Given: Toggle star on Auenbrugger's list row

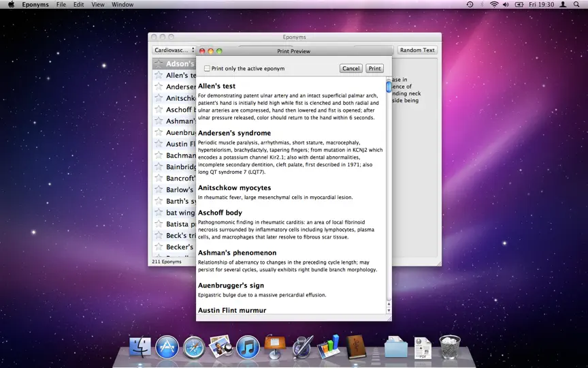Looking at the screenshot, I should pyautogui.click(x=159, y=132).
